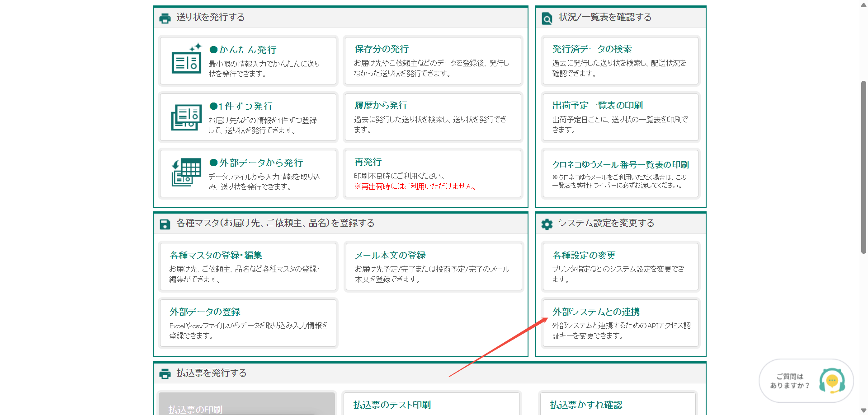
Task: Open 外部データの登録 card
Action: (248, 323)
